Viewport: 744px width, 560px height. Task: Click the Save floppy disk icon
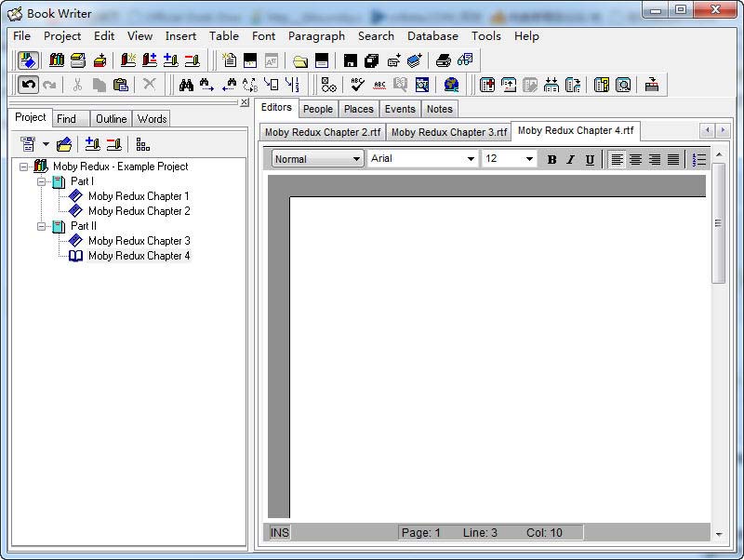click(x=350, y=60)
